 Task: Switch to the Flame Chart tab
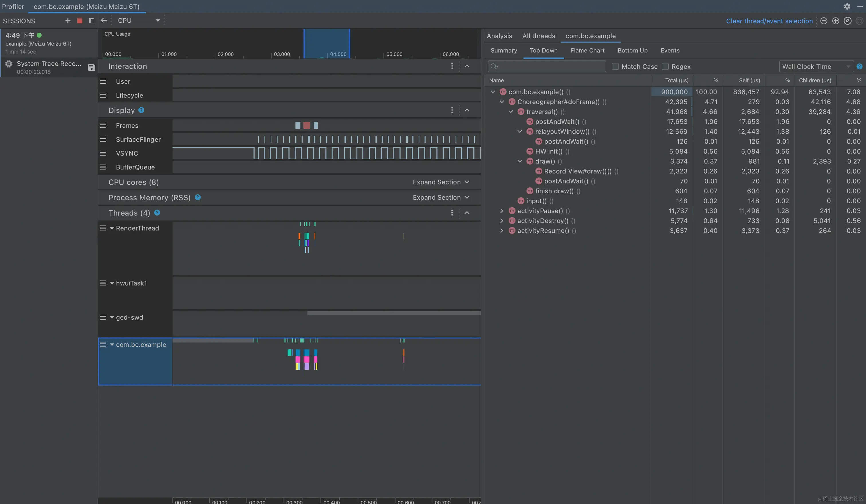(587, 50)
